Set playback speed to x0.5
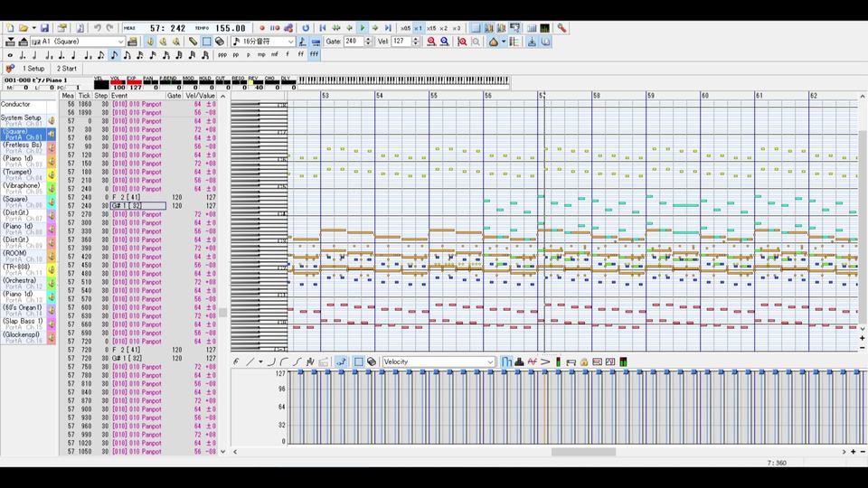The image size is (868, 488). (x=406, y=28)
